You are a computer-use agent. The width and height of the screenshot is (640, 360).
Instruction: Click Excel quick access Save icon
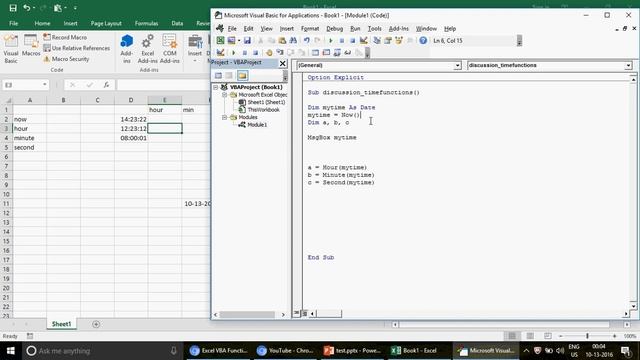tap(13, 8)
